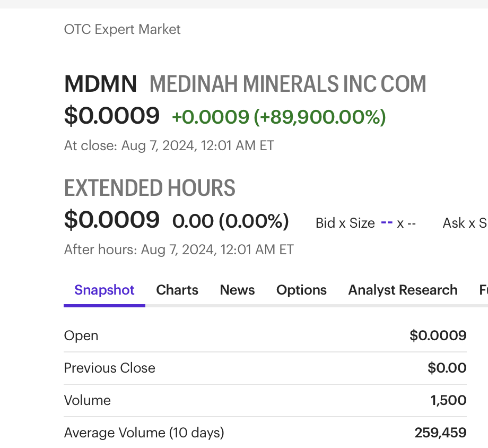This screenshot has height=448, width=488.
Task: Switch to the Snapshot tab
Action: (104, 290)
